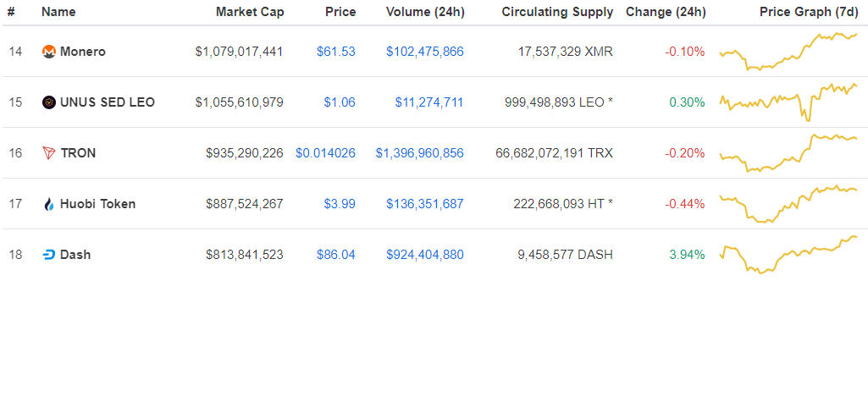Click Monero volume $102,475,866 link
Screen dimensions: 868x413
425,52
